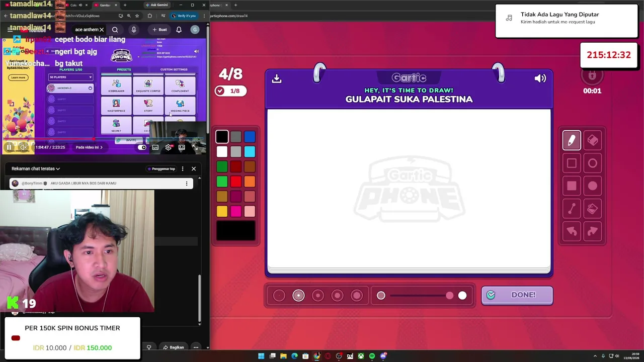Click the 'Verify it's you' profile chip

(184, 16)
